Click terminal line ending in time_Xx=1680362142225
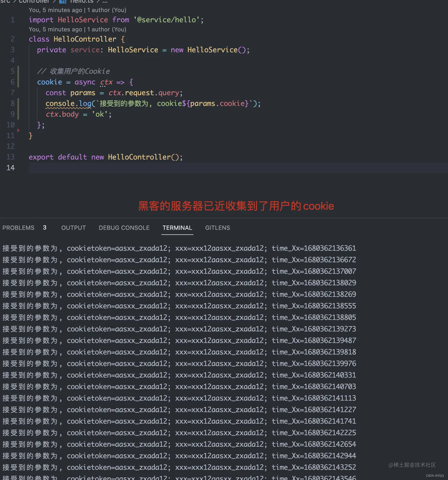 [179, 433]
